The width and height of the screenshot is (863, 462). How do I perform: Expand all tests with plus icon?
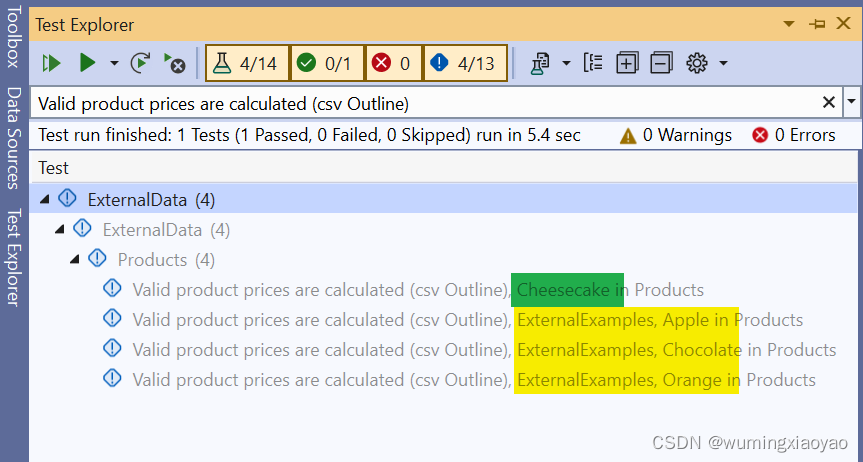[627, 63]
